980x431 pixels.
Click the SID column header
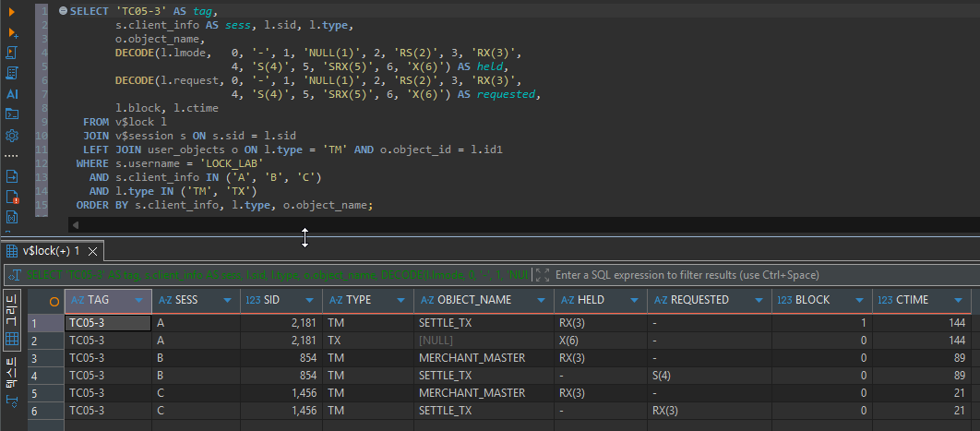281,301
